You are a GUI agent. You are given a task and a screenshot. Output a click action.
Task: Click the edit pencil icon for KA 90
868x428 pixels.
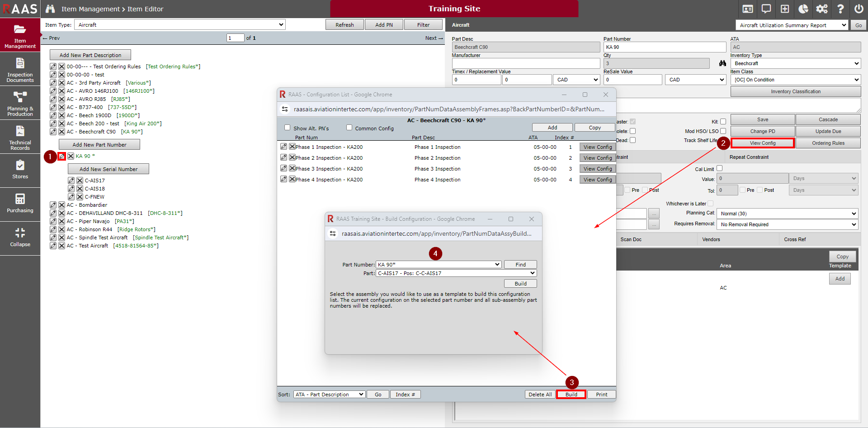coord(62,156)
